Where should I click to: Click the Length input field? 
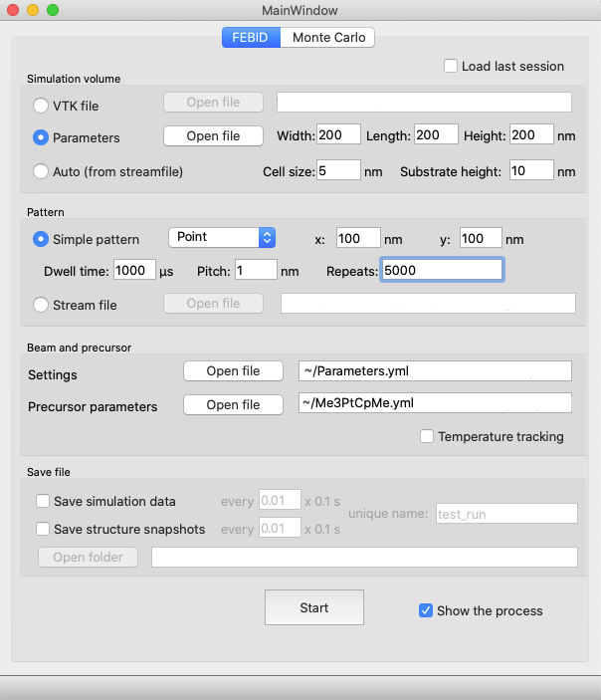pyautogui.click(x=436, y=134)
